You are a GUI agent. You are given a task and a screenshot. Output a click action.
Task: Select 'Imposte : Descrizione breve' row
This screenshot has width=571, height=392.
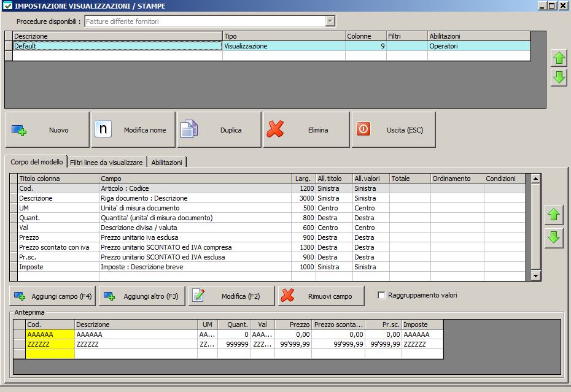(x=268, y=267)
